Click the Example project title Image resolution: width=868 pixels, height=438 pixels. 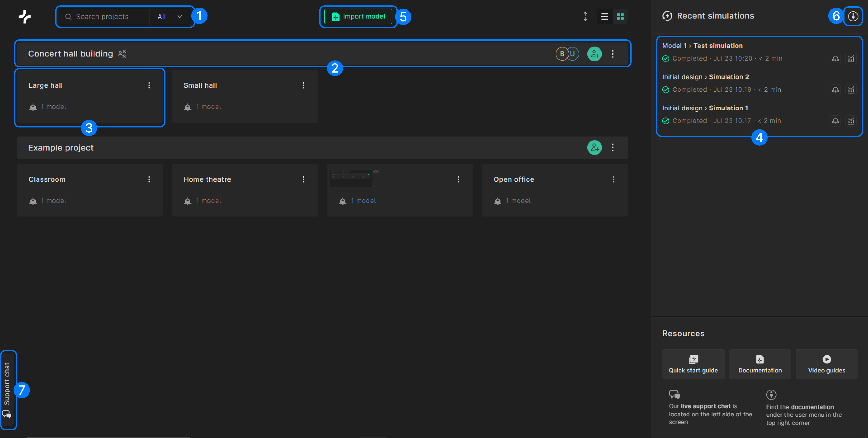coord(61,148)
